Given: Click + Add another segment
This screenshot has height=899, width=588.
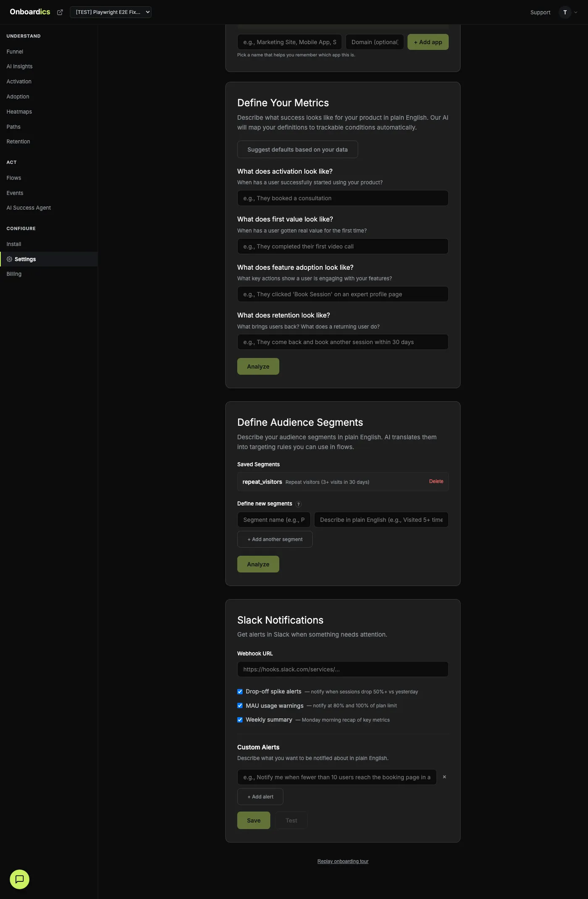Looking at the screenshot, I should tap(275, 539).
